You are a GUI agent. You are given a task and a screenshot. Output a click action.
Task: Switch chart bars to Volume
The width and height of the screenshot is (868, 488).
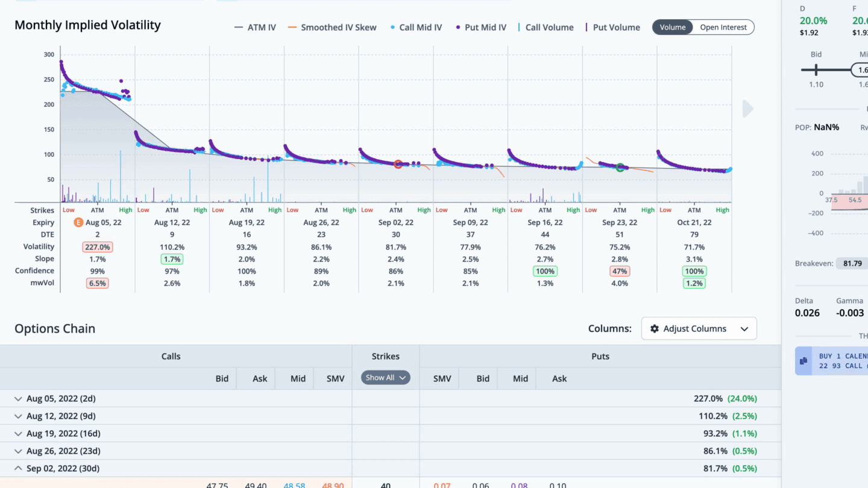(x=673, y=27)
